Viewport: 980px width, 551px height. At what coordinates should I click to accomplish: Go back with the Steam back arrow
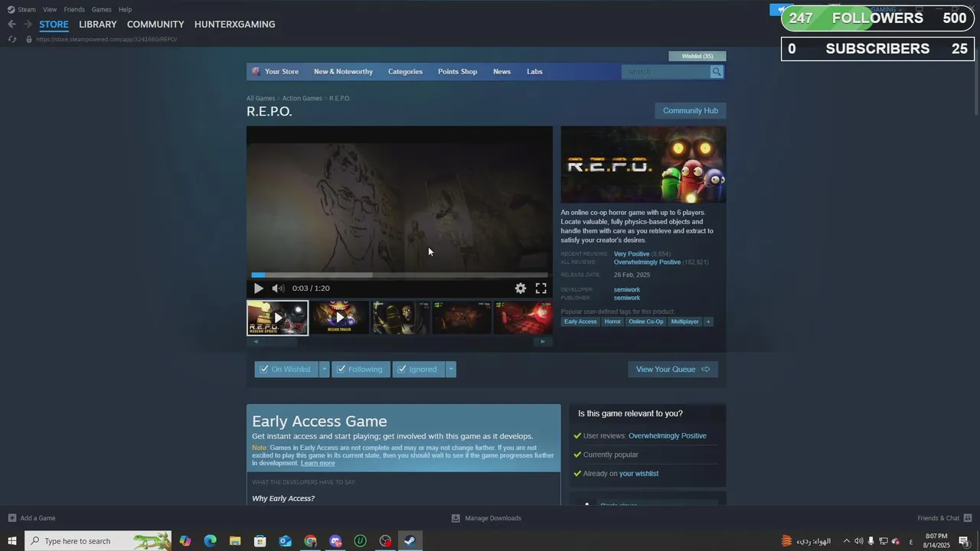(x=11, y=24)
